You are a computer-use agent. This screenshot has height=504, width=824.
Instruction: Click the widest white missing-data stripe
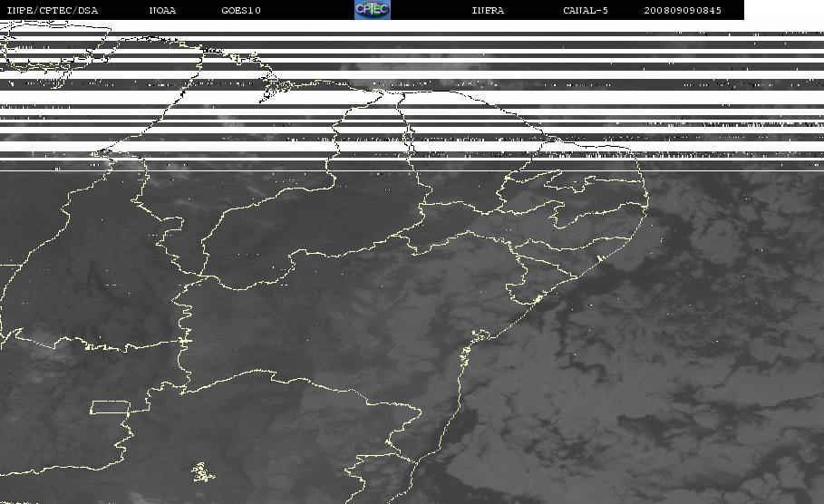(x=412, y=98)
